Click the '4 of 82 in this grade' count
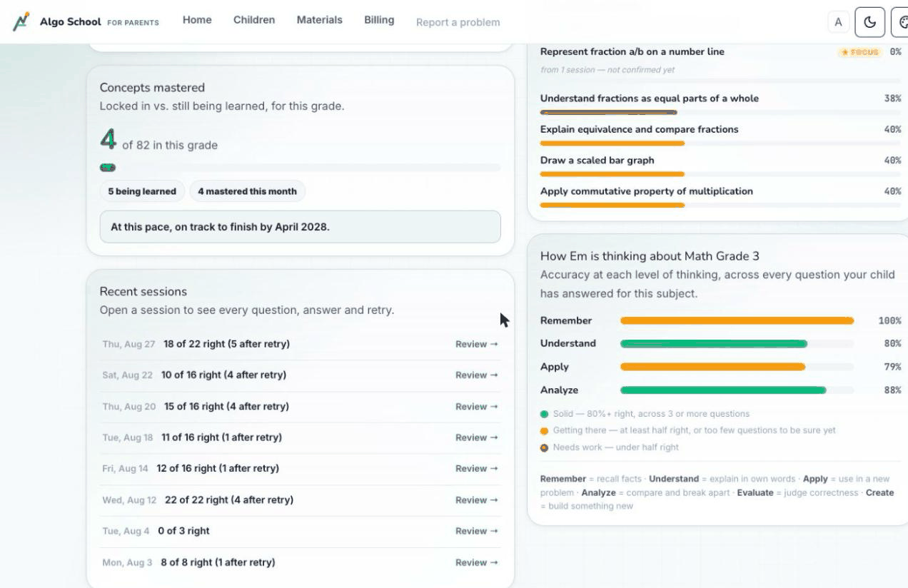 [x=158, y=141]
